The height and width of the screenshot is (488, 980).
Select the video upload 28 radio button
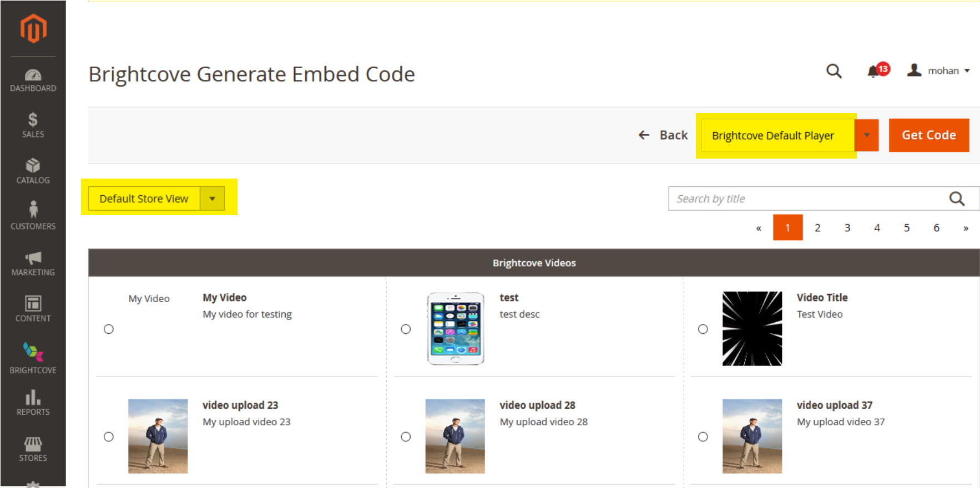pyautogui.click(x=406, y=436)
